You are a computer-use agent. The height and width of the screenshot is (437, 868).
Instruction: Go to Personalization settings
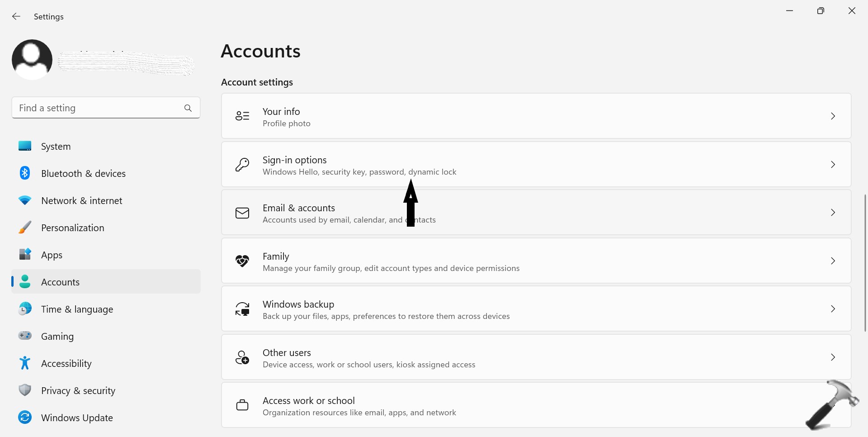click(x=72, y=228)
